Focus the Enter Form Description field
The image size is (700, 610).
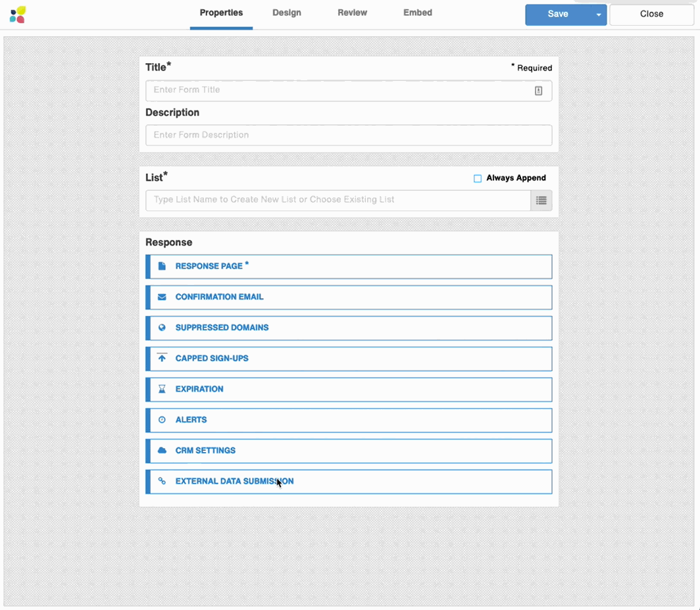pos(349,136)
